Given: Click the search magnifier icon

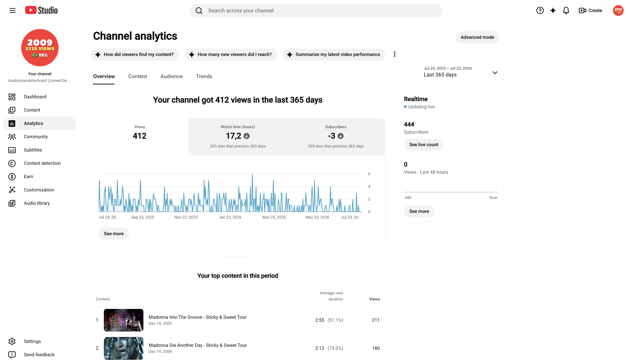Looking at the screenshot, I should (199, 11).
